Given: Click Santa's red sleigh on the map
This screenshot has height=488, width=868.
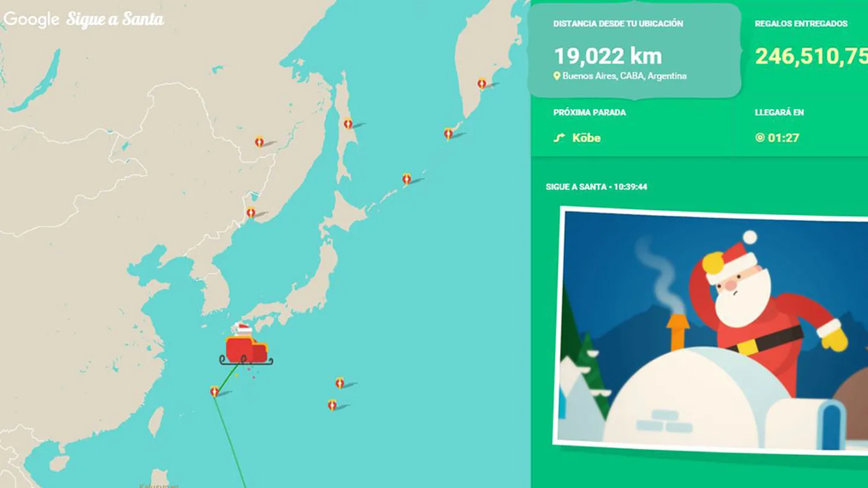Looking at the screenshot, I should [x=246, y=344].
